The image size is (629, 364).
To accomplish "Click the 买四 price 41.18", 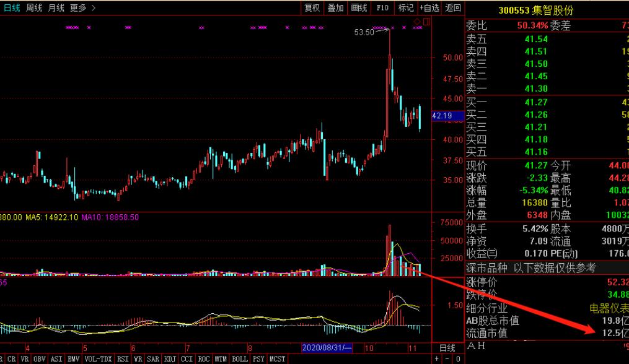I will [536, 139].
